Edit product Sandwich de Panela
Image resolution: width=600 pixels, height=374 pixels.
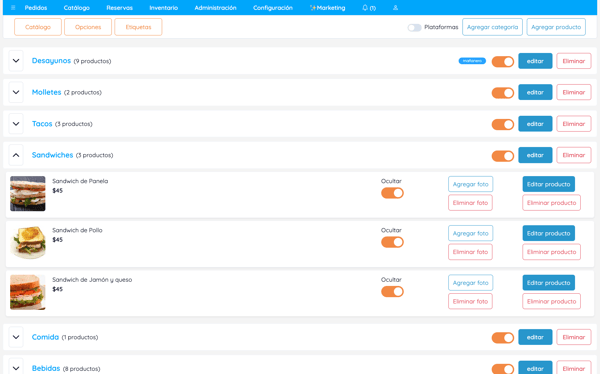pyautogui.click(x=548, y=184)
